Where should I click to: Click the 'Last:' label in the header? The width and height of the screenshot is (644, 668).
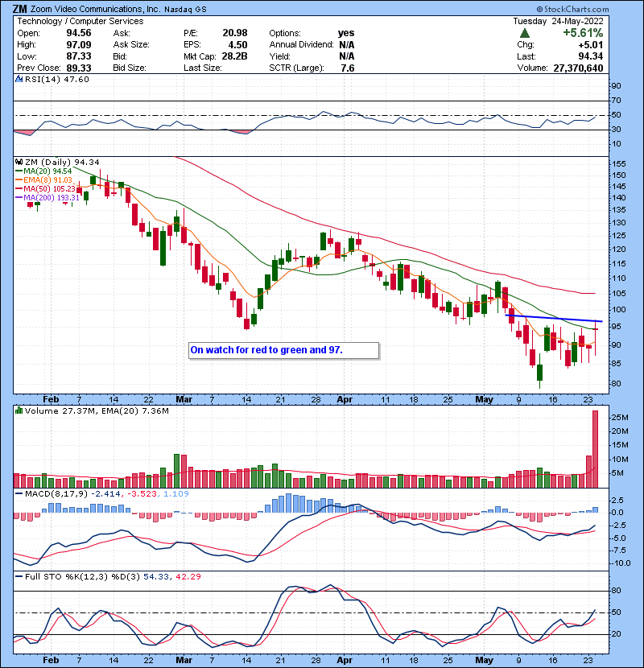[x=526, y=56]
